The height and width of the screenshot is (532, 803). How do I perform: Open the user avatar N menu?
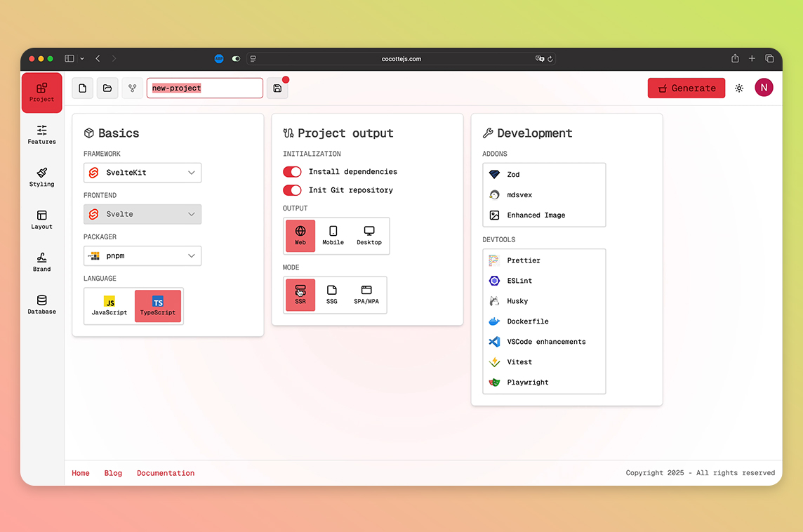[x=764, y=88]
